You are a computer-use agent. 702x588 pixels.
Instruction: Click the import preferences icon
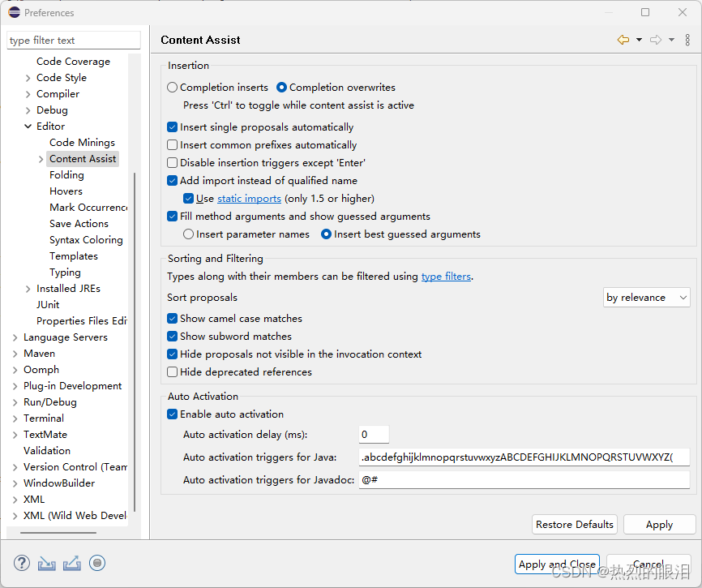46,563
